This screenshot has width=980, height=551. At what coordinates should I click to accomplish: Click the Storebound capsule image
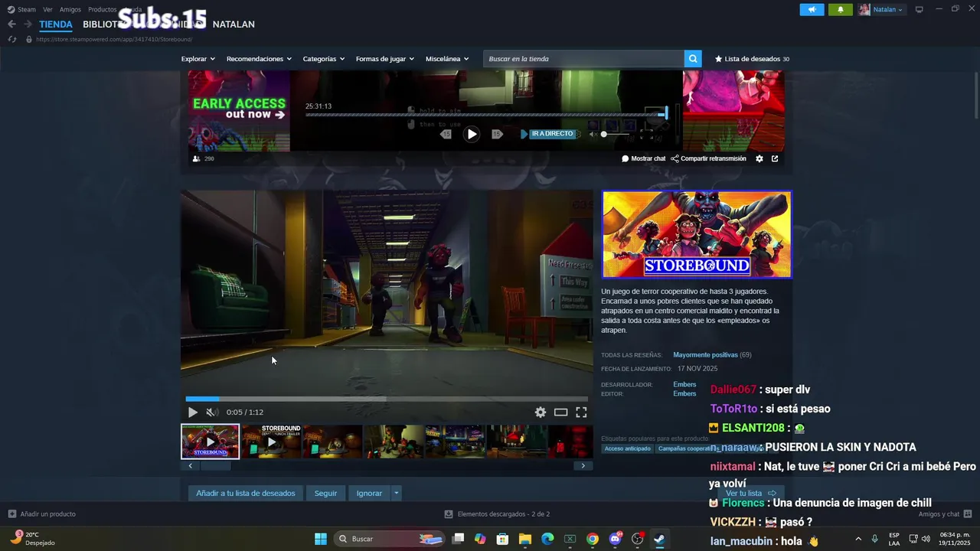[x=697, y=234]
